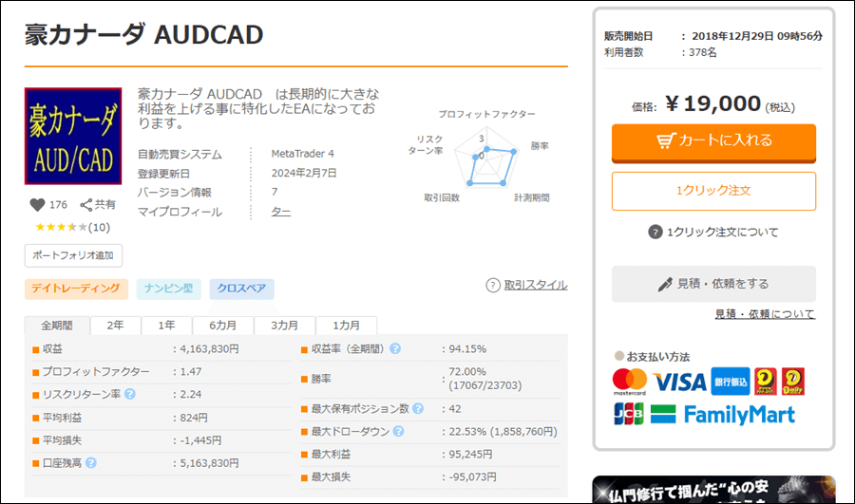The height and width of the screenshot is (504, 855).
Task: Click the 最大損失 value -95,073円
Action: (473, 476)
